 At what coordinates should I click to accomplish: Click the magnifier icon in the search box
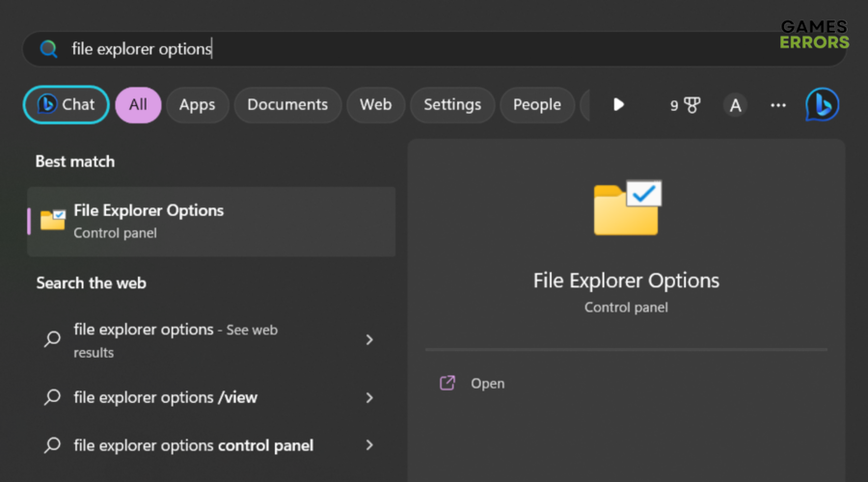48,49
